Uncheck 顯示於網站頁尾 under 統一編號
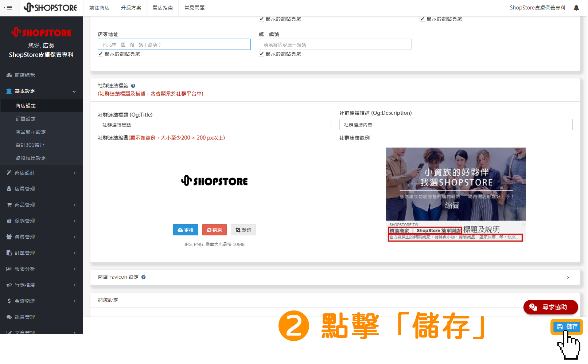The image size is (588, 364). point(261,54)
